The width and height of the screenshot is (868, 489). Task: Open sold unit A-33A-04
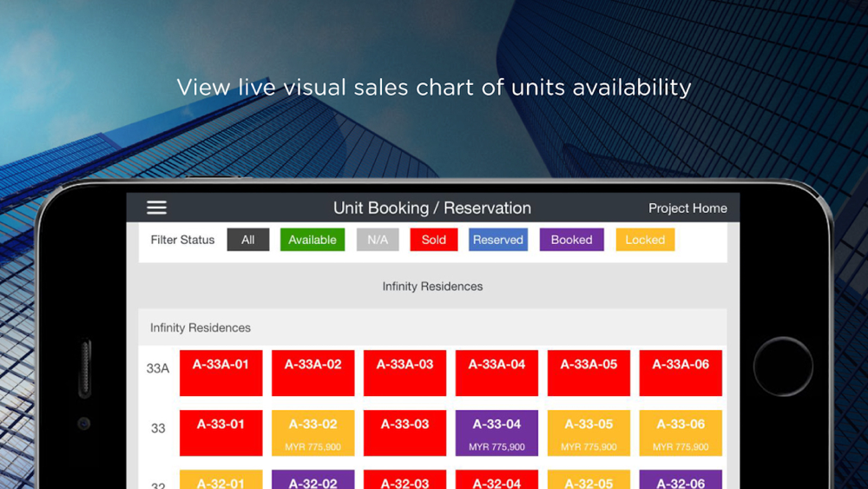point(496,373)
